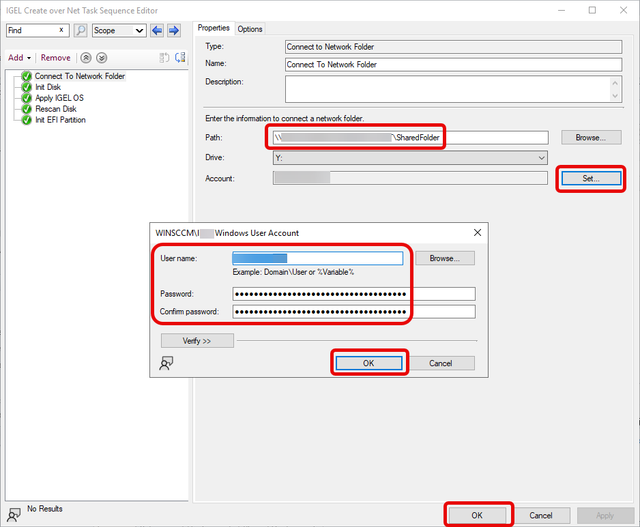This screenshot has width=640, height=527.
Task: Select the Init EFI Partition step
Action: click(x=60, y=120)
